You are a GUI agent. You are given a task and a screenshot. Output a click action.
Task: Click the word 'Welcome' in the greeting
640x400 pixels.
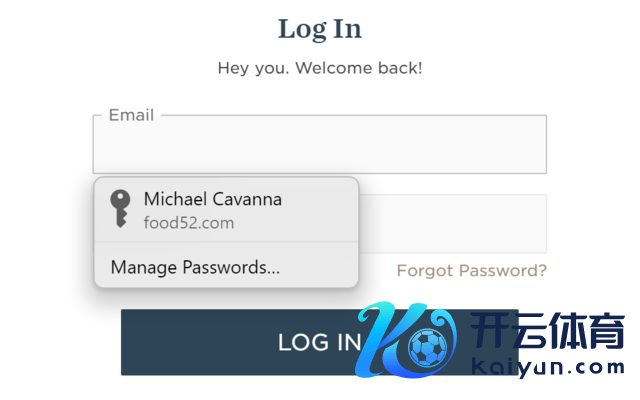pos(333,68)
